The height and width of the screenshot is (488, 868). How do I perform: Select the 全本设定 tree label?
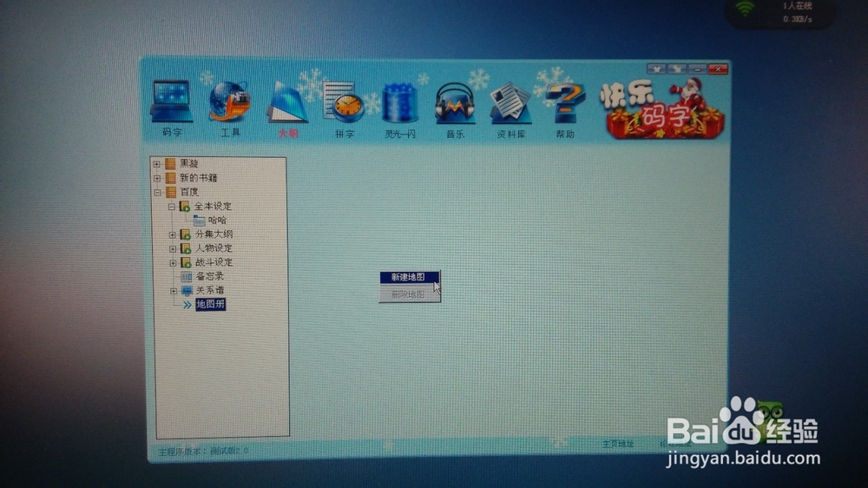(213, 206)
